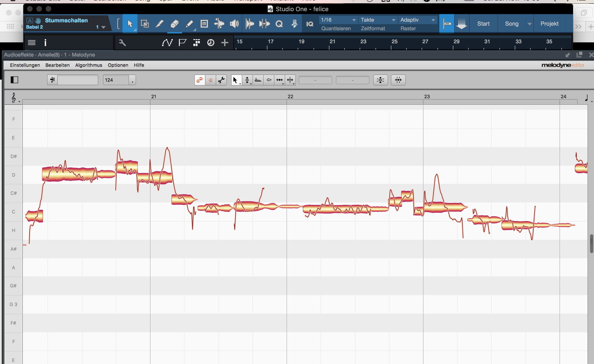This screenshot has width=594, height=364.
Task: Select the Melodyne amplitude tool
Action: pyautogui.click(x=269, y=80)
